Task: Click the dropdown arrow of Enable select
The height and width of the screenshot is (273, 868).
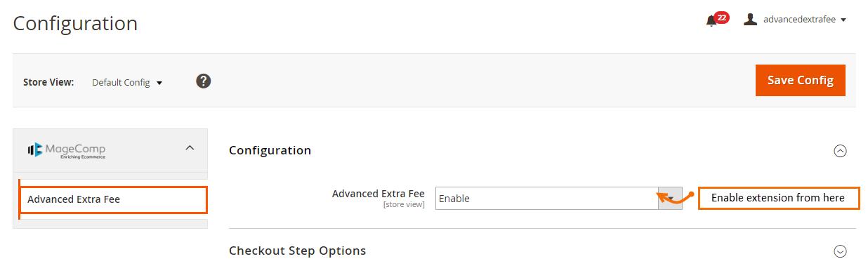Action: (x=670, y=199)
